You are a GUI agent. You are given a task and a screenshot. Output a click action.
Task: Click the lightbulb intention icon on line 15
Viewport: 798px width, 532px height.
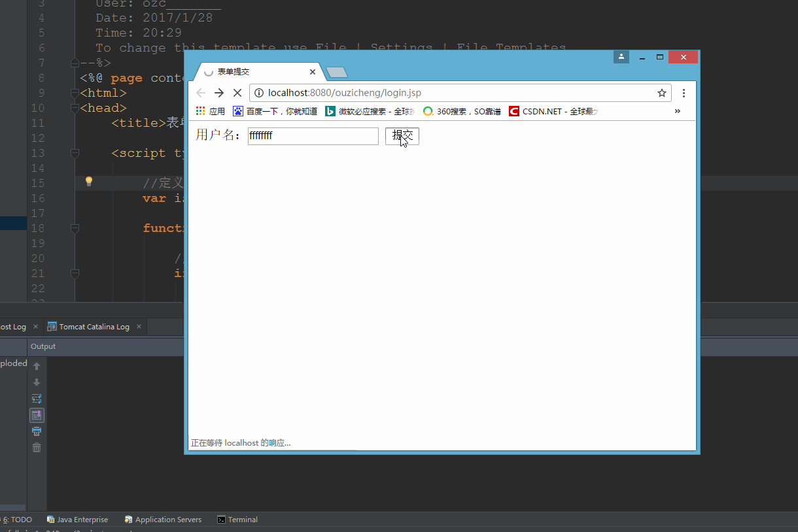89,181
